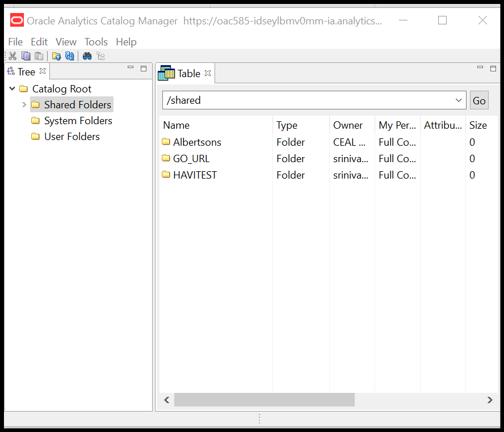Image resolution: width=504 pixels, height=432 pixels.
Task: Sort by the My Per... column header
Action: point(397,125)
